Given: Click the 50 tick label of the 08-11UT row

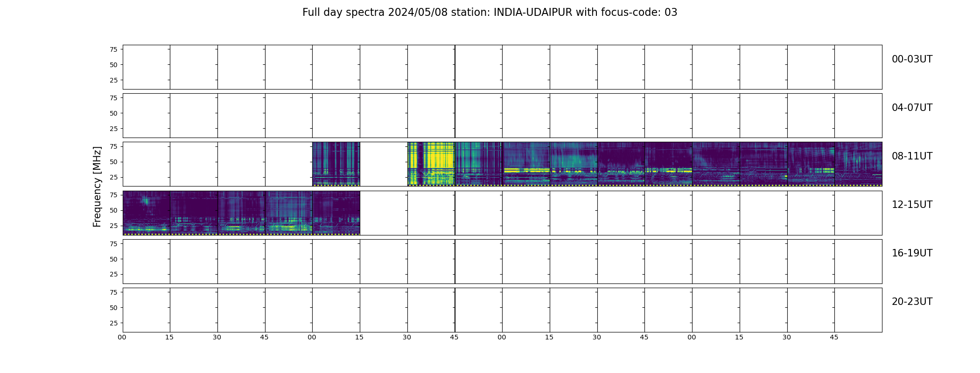Looking at the screenshot, I should tap(113, 162).
